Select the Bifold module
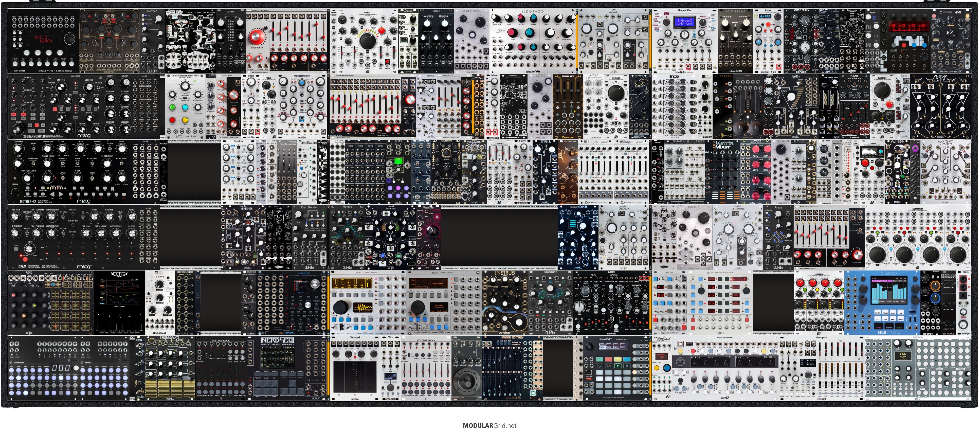This screenshot has width=980, height=431. click(251, 106)
